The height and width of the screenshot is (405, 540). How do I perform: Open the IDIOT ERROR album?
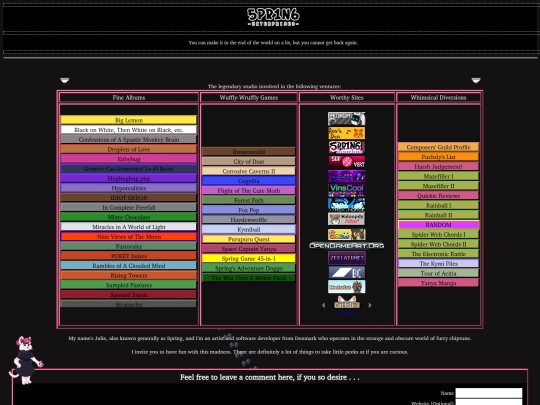(129, 198)
